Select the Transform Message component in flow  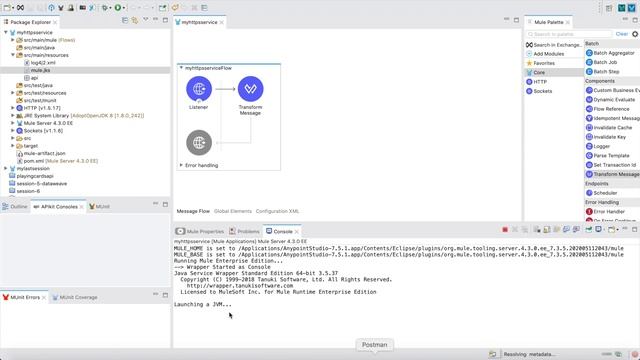[x=250, y=89]
